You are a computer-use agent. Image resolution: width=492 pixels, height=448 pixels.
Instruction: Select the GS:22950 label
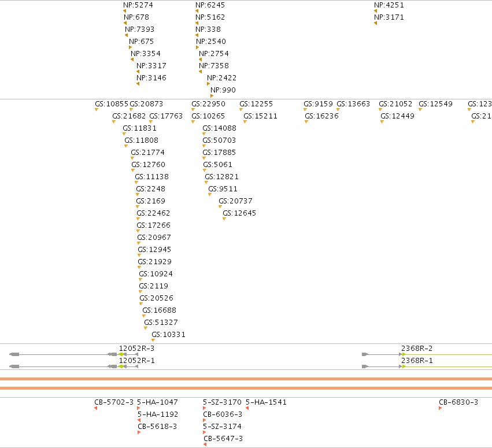point(208,104)
